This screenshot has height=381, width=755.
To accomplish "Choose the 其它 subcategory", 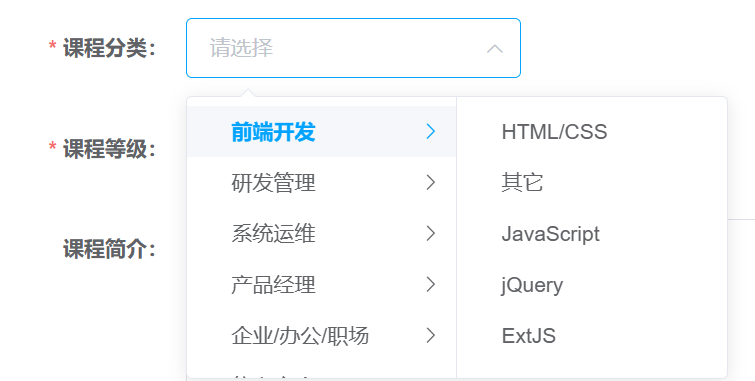I will point(592,183).
